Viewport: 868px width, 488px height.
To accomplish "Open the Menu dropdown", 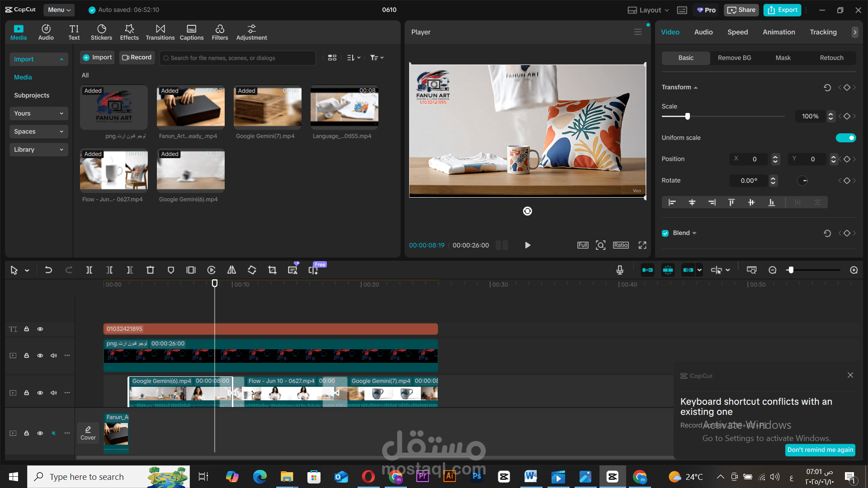I will pyautogui.click(x=59, y=9).
